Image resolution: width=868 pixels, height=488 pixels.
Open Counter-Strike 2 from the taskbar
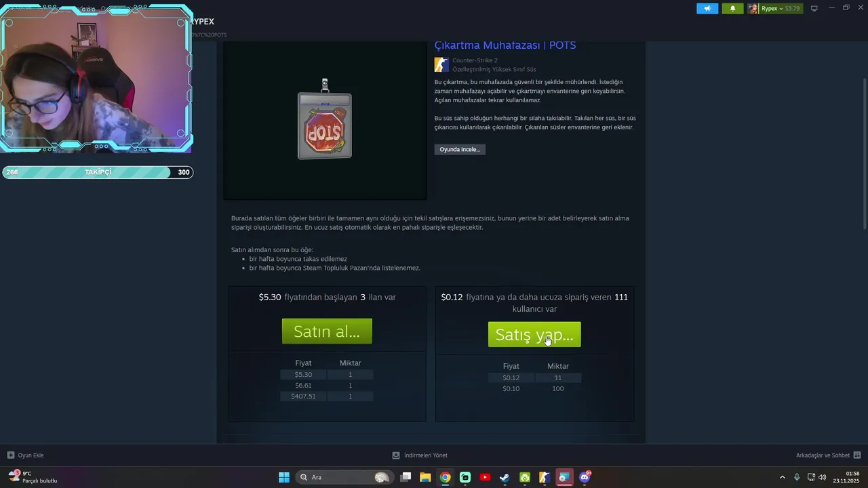click(545, 477)
